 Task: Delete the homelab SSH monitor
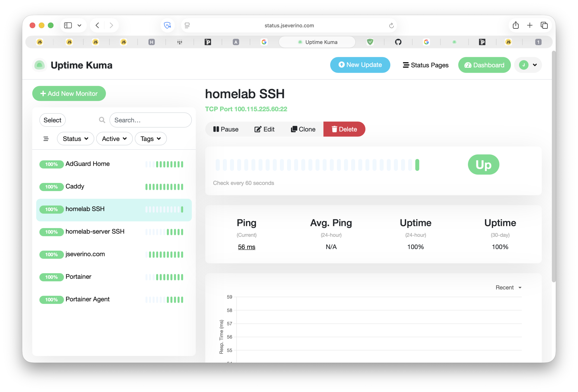click(344, 129)
